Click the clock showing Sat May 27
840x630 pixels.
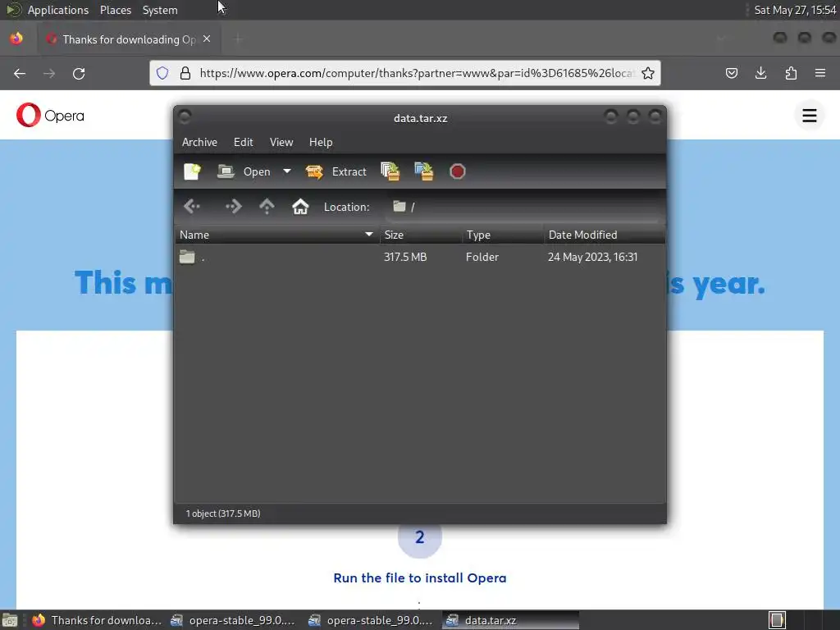tap(795, 10)
